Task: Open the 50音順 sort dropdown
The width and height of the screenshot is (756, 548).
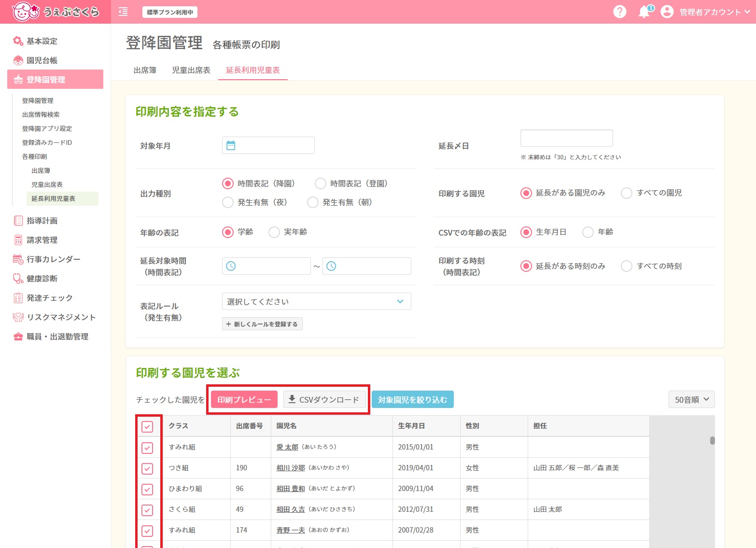Action: tap(691, 399)
